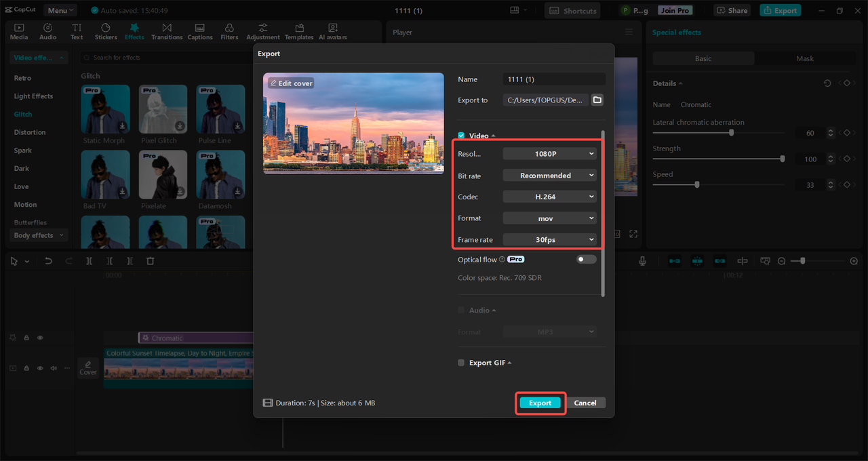Hide the main video track with eye icon
Viewport: 868px width, 461px height.
(x=40, y=368)
